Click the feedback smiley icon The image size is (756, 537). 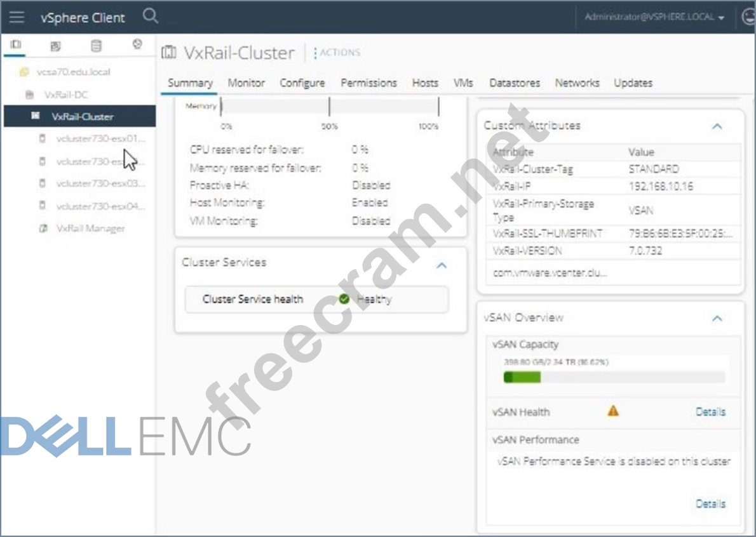tap(748, 17)
